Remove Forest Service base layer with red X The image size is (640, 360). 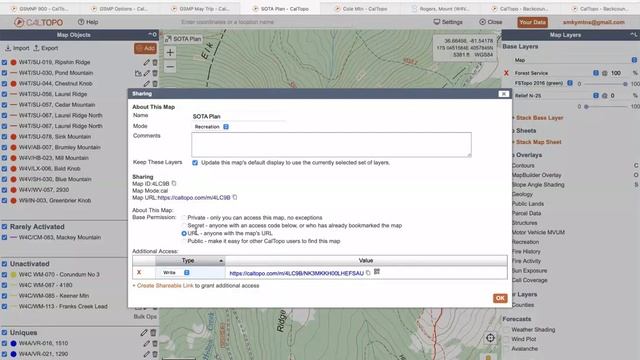[x=506, y=73]
